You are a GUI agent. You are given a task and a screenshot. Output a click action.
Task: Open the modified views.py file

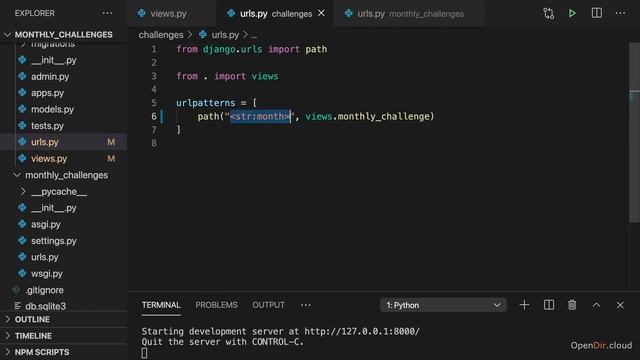pos(49,158)
